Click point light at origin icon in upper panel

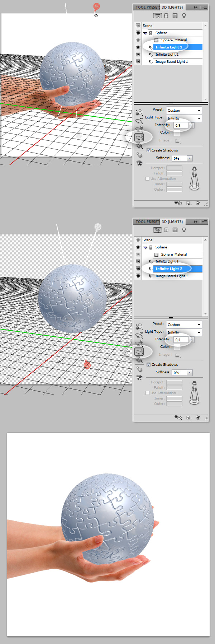139,155
